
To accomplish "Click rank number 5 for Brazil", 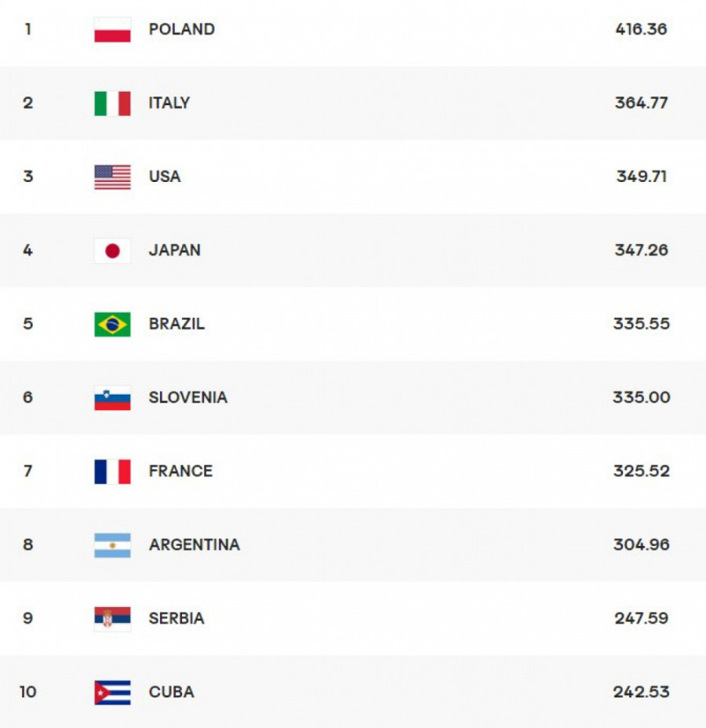I will pos(28,324).
